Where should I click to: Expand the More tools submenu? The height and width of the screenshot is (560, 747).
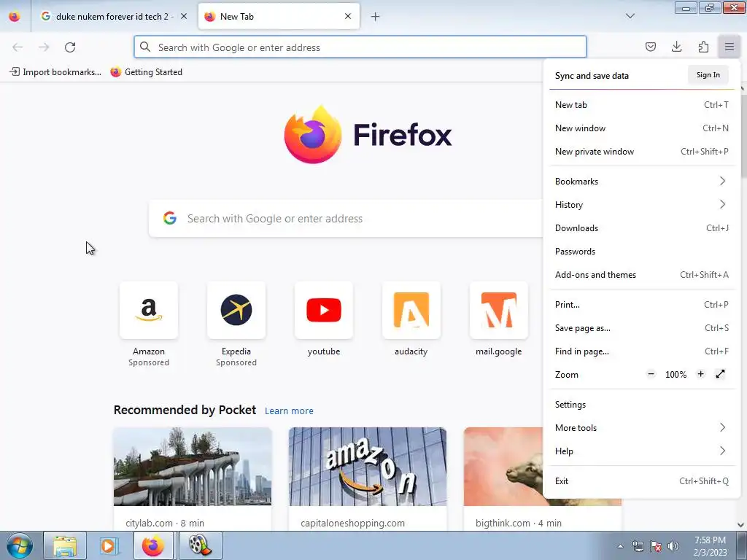(642, 427)
